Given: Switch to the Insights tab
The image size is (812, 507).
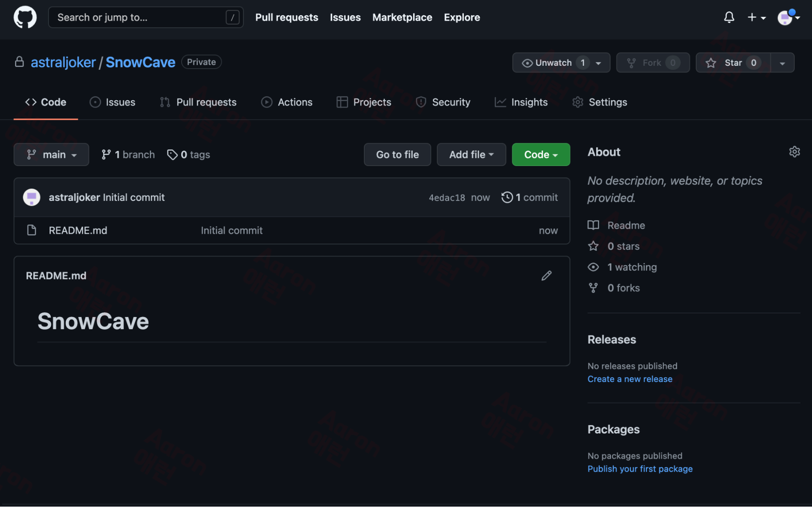Looking at the screenshot, I should pyautogui.click(x=521, y=102).
